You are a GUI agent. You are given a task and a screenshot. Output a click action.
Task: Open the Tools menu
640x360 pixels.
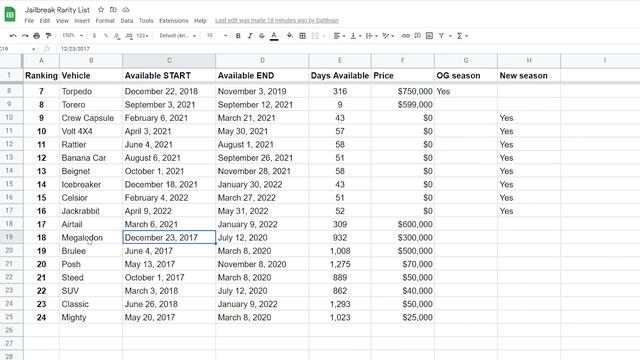click(146, 21)
